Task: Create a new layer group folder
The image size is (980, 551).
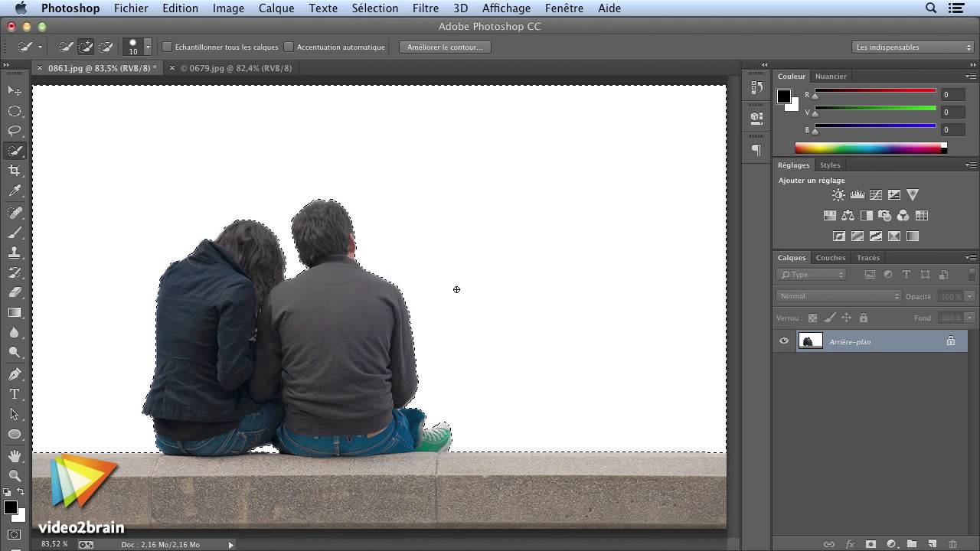Action: (912, 544)
